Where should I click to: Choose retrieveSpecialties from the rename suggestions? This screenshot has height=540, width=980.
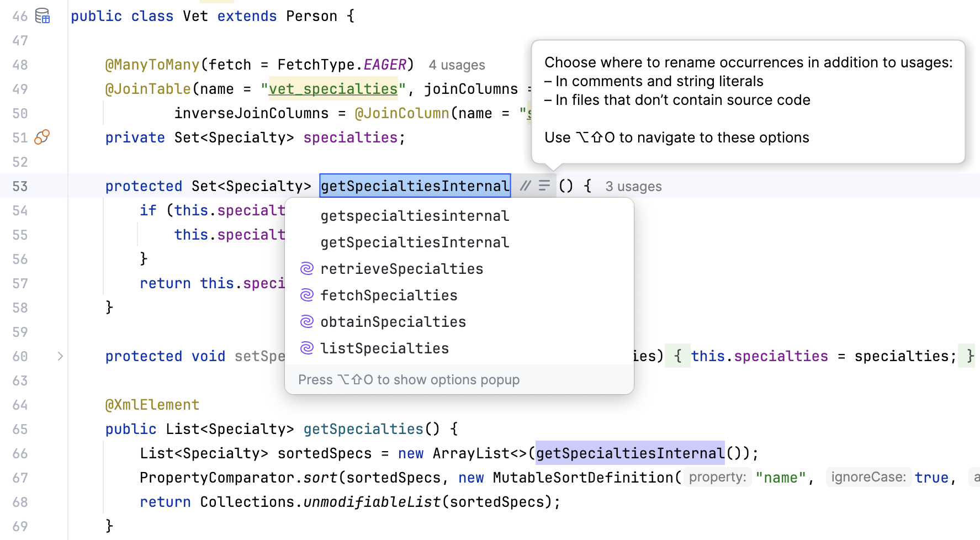(401, 268)
